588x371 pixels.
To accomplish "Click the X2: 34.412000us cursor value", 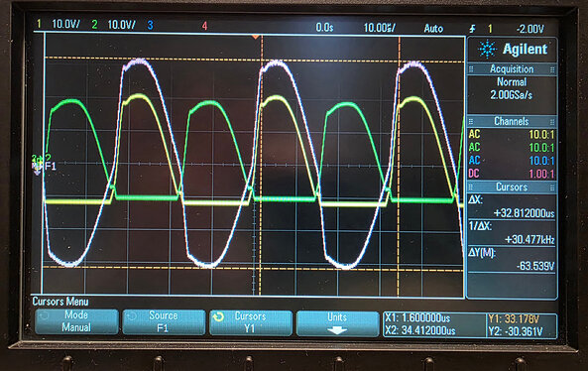I will (420, 330).
